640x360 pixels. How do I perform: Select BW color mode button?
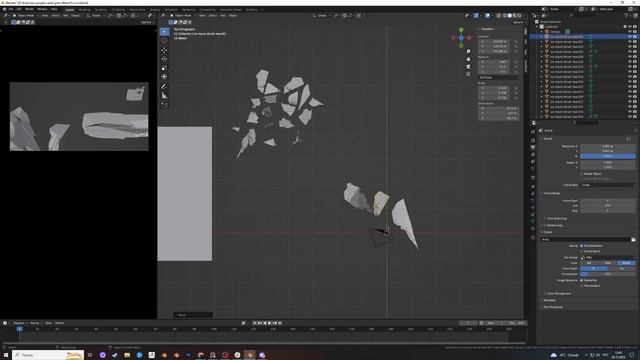click(x=589, y=263)
